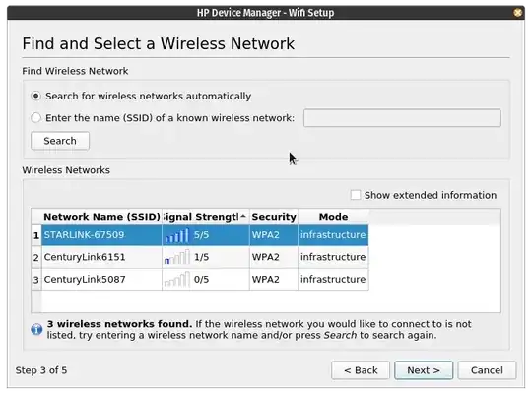
Task: Cancel the Wifi setup wizard
Action: click(x=487, y=370)
